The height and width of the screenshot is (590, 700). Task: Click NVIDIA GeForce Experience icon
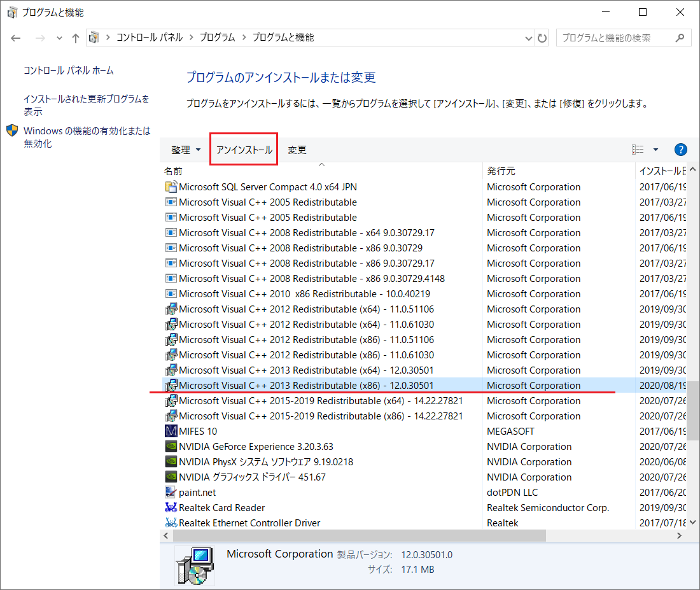pyautogui.click(x=171, y=446)
